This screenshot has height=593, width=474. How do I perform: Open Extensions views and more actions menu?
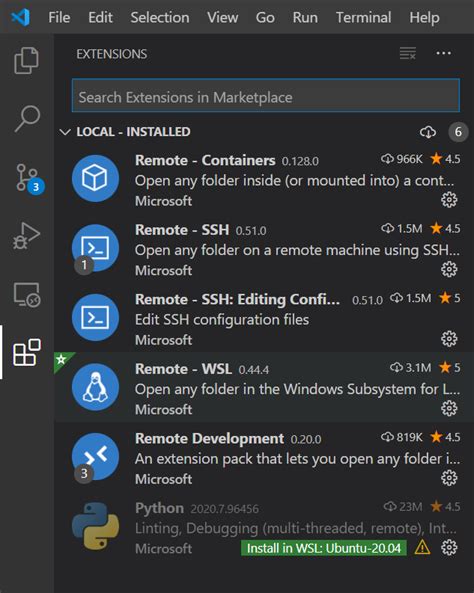click(x=443, y=53)
